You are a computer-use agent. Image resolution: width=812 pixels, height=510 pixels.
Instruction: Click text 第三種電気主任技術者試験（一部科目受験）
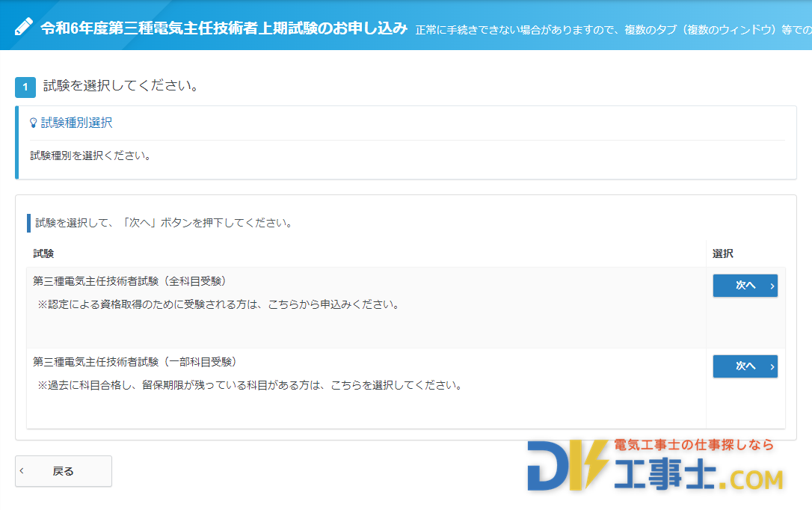tap(135, 362)
